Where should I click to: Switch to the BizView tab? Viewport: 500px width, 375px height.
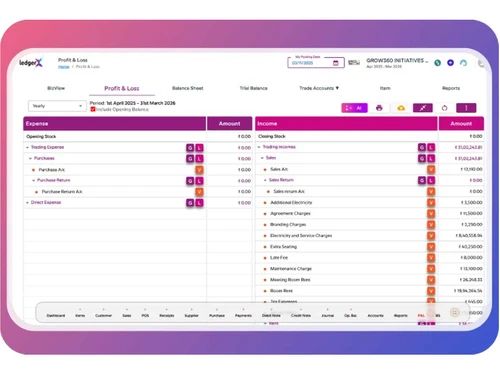[x=56, y=88]
